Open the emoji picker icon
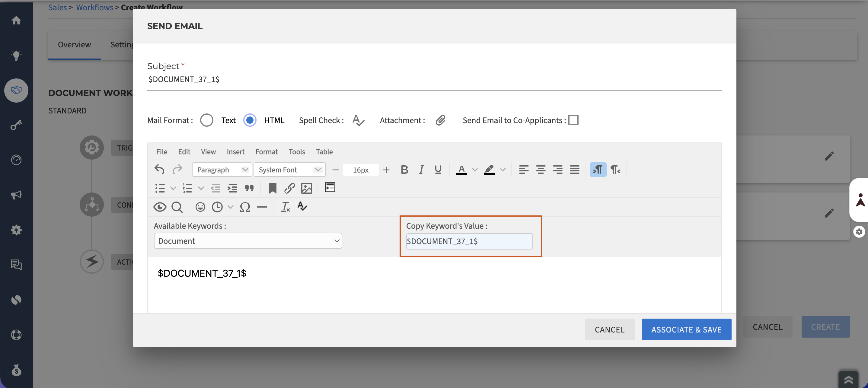The image size is (868, 388). tap(200, 207)
